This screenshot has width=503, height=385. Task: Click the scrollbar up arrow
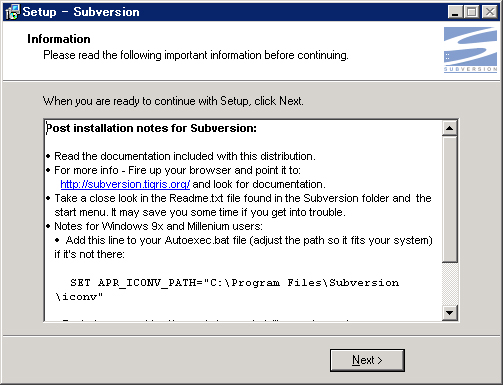point(449,128)
